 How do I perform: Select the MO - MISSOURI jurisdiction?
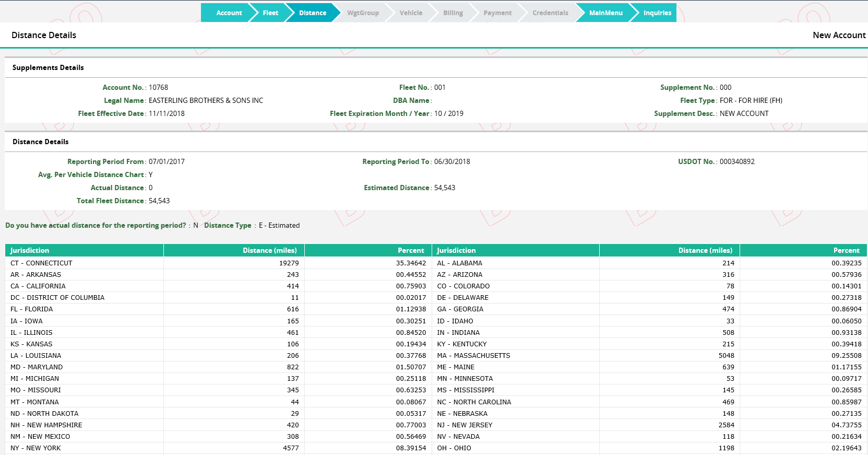tap(35, 390)
